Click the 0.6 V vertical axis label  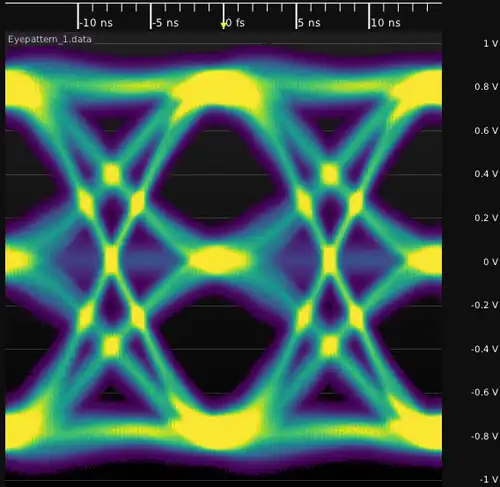[x=486, y=130]
